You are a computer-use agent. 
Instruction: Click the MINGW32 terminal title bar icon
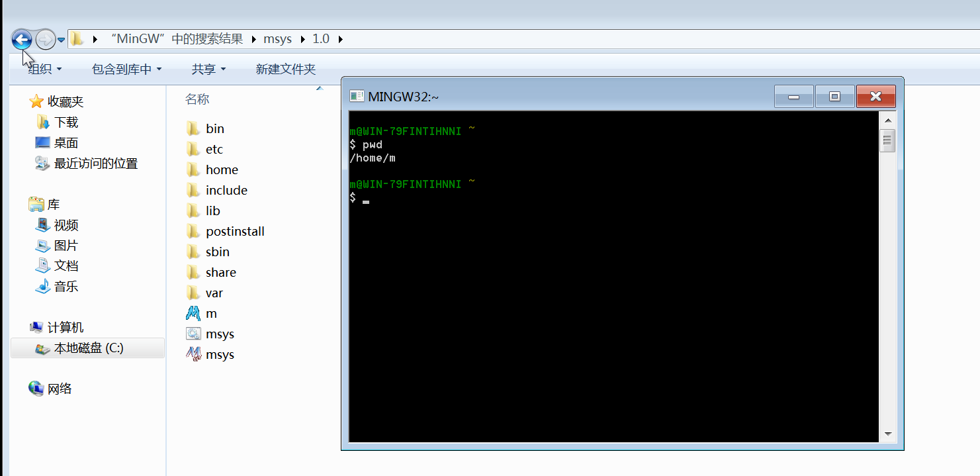tap(357, 97)
